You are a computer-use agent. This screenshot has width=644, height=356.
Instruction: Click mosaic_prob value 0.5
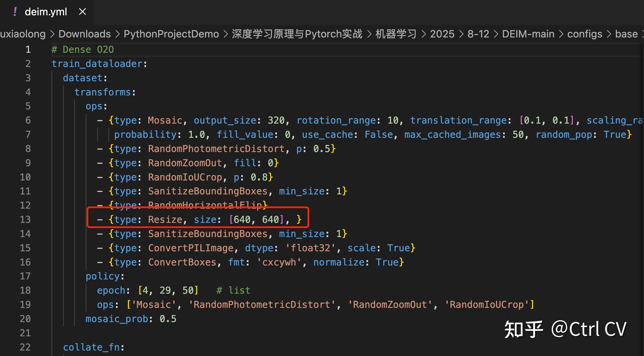(x=168, y=319)
